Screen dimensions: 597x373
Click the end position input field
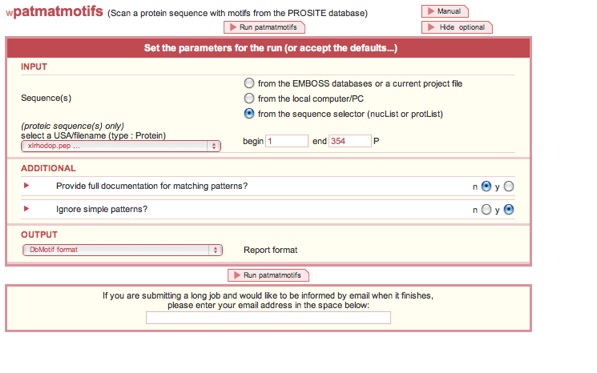tap(350, 141)
